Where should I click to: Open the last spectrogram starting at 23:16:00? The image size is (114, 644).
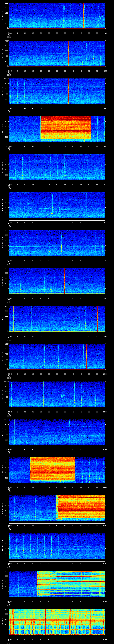(57, 621)
